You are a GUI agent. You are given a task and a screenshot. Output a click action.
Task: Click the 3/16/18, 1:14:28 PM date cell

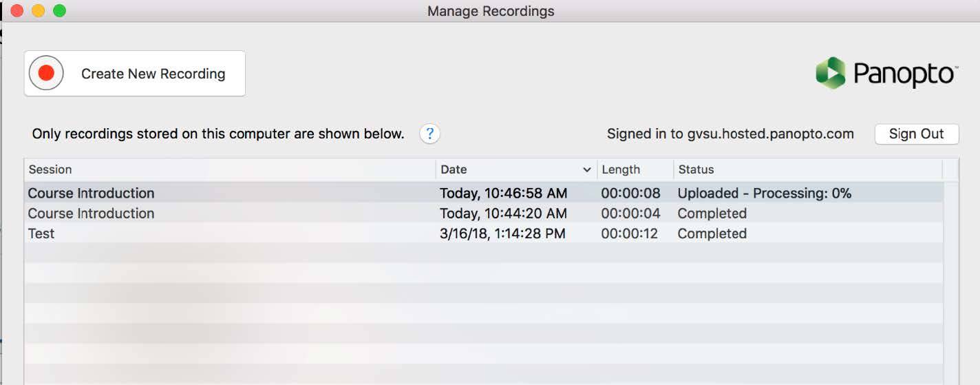point(502,233)
